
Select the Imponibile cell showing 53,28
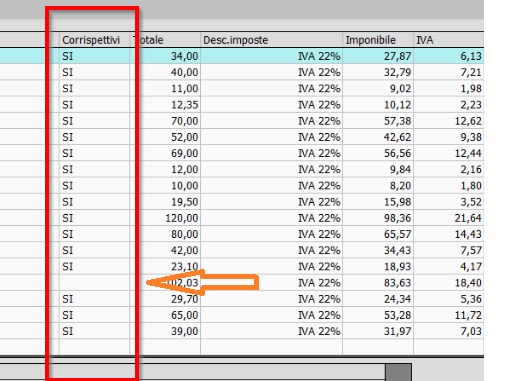(x=378, y=315)
